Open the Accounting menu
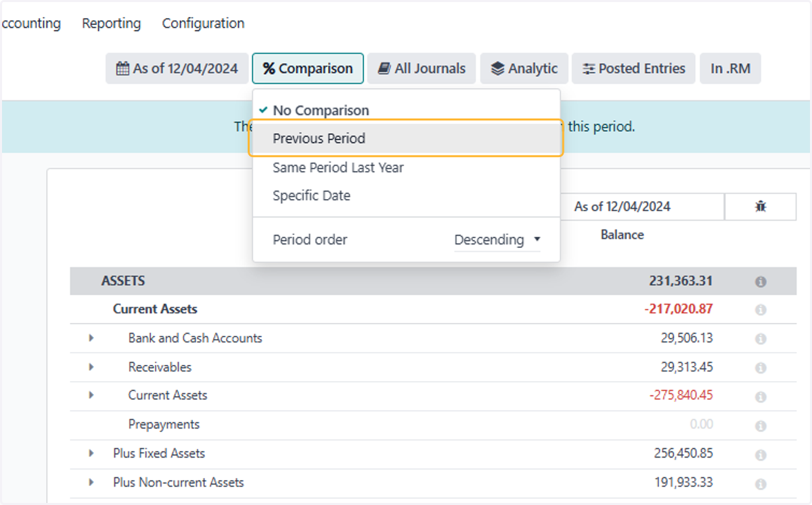This screenshot has height=505, width=812. point(30,23)
